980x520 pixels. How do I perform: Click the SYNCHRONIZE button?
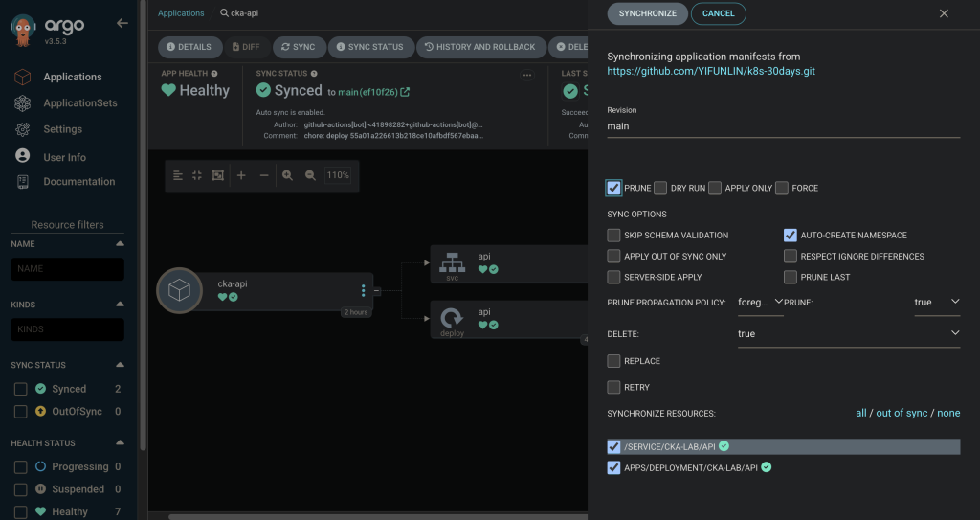648,13
